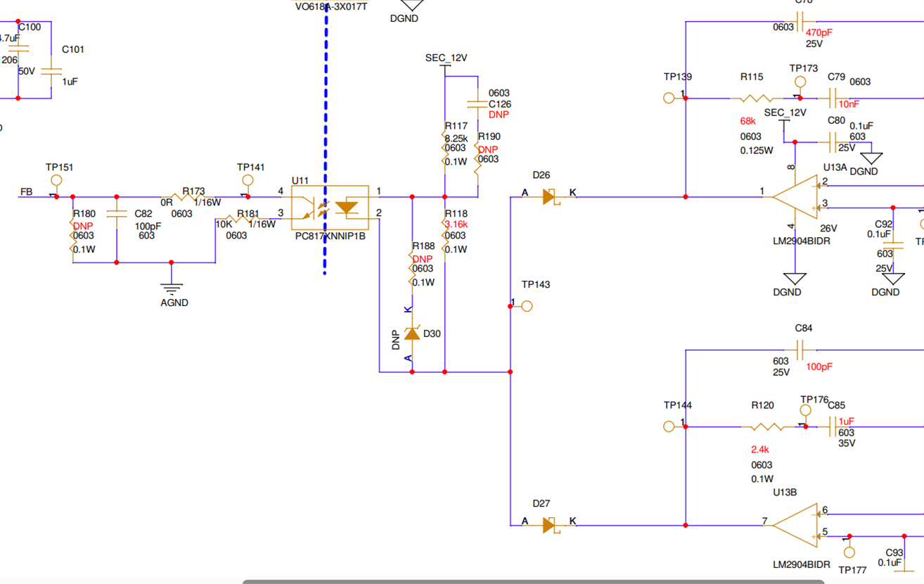Click the TP139 test point circle
This screenshot has height=584, width=924.
coord(669,98)
